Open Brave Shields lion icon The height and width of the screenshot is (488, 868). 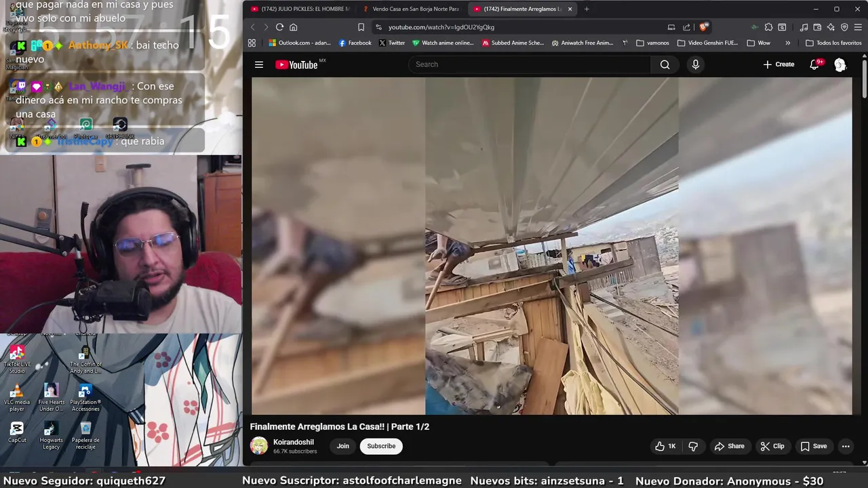coord(704,27)
